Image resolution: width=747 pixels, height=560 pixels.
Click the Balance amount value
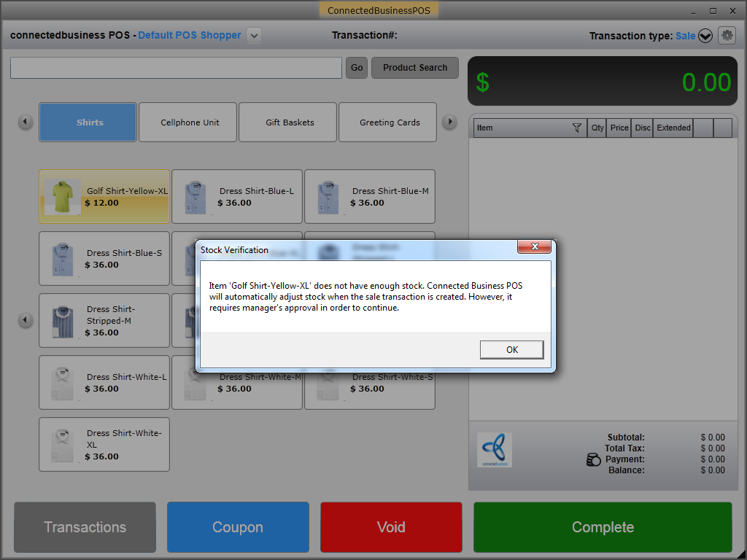tap(713, 470)
